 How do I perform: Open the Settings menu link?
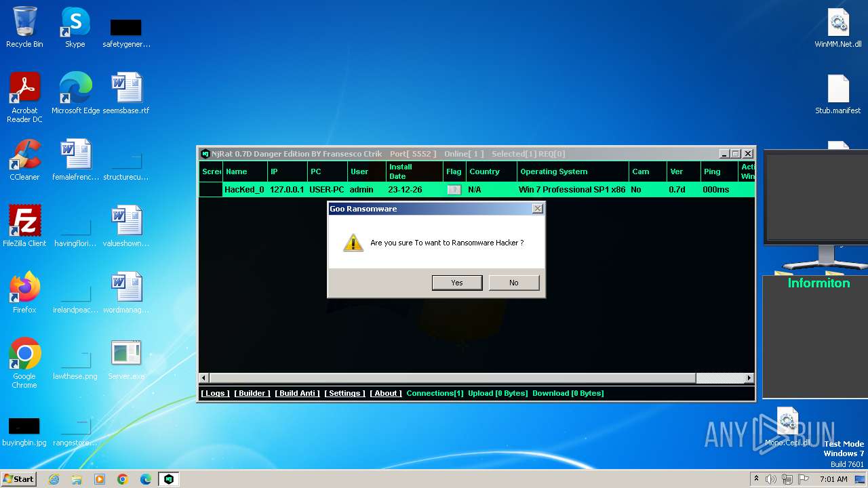[344, 393]
